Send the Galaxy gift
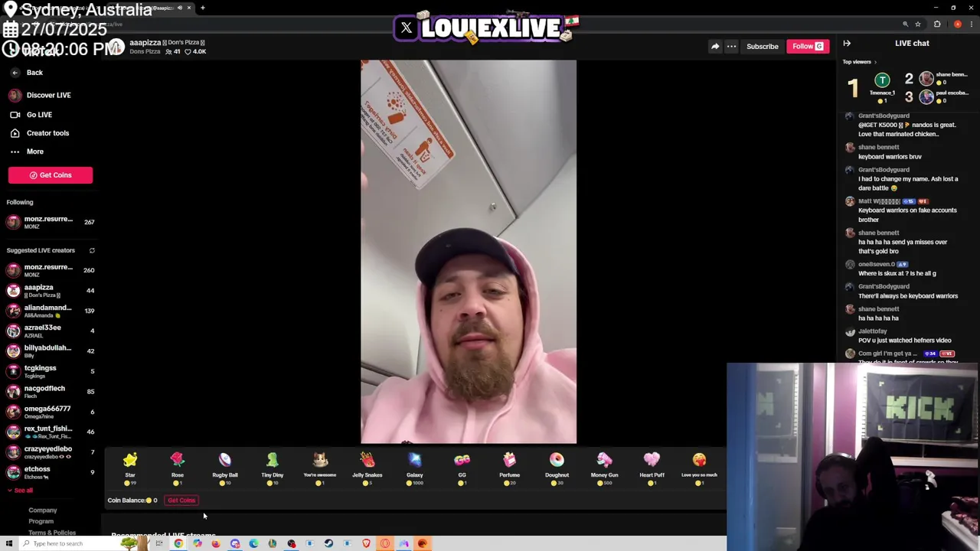This screenshot has width=980, height=551. click(x=415, y=468)
